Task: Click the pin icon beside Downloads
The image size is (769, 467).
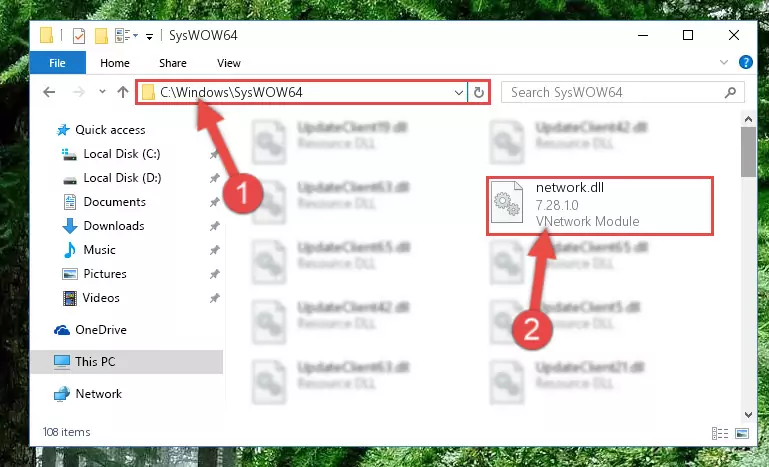Action: tap(214, 227)
